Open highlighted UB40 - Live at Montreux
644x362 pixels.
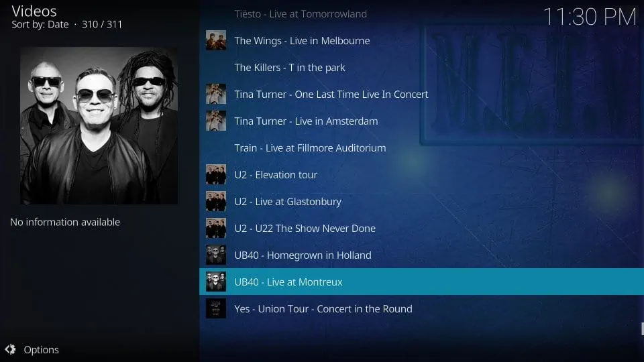pos(421,282)
